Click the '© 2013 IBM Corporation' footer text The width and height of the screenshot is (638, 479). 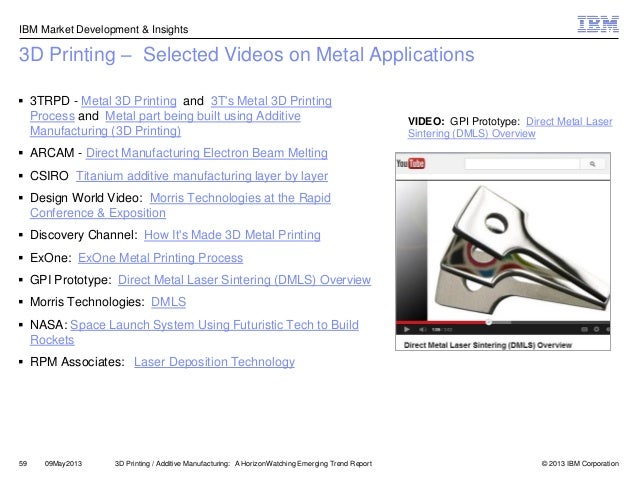coord(580,464)
